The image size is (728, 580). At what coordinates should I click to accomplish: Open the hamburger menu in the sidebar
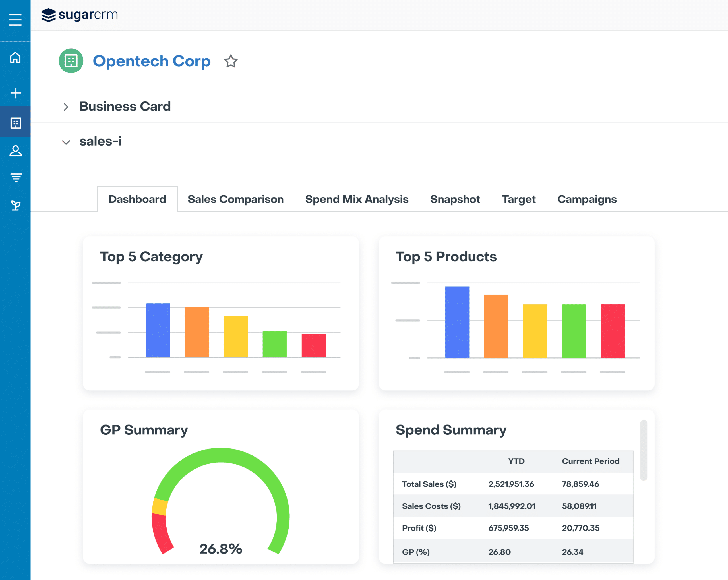click(x=15, y=20)
